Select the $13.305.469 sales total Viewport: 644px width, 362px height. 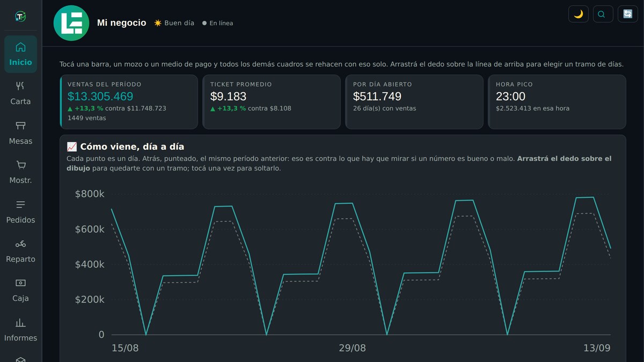(x=100, y=97)
